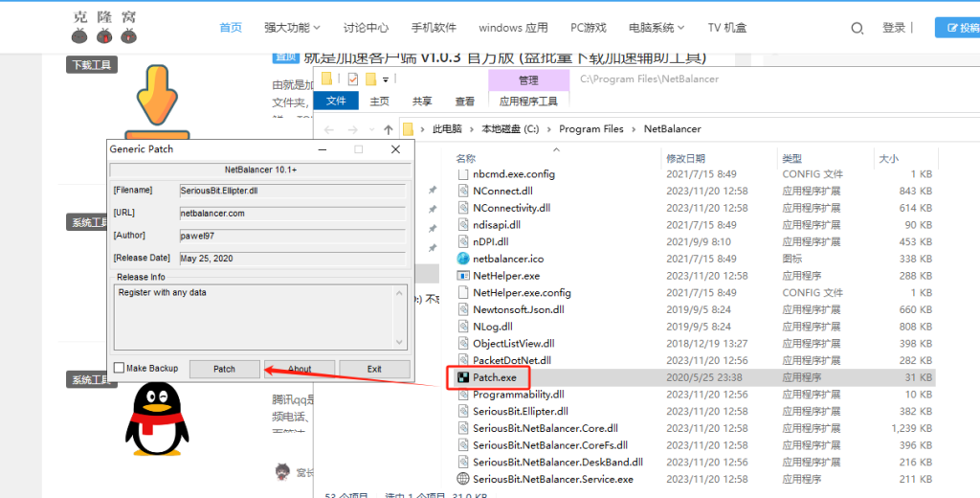980x498 pixels.
Task: Click Program Files in address breadcrumb
Action: (591, 129)
